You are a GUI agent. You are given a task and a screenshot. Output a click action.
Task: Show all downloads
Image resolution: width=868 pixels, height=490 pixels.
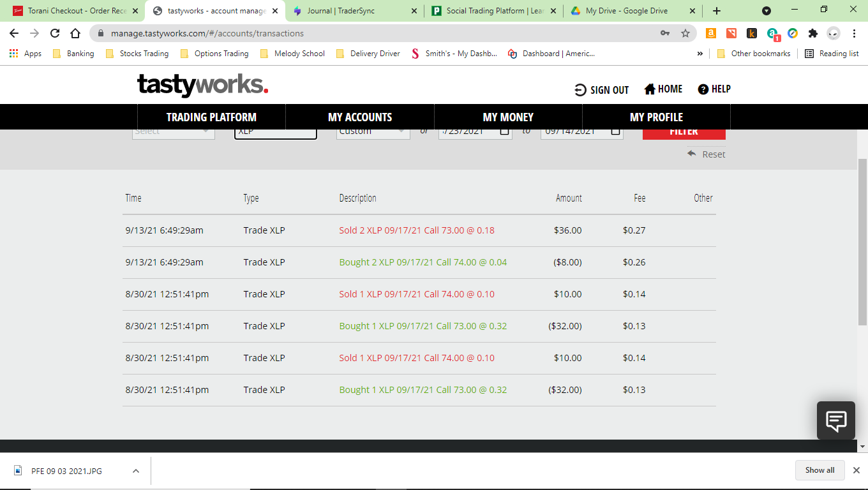click(819, 470)
